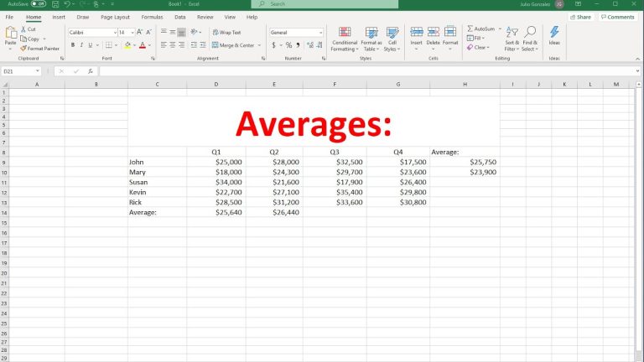Screen dimensions: 644x362
Task: Select the cell containing $25,640
Action: tap(216, 213)
